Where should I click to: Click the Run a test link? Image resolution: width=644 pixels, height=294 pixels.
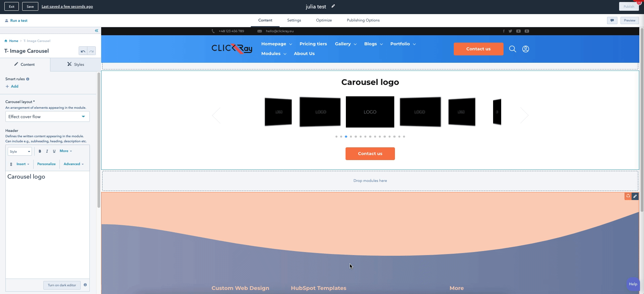pyautogui.click(x=16, y=21)
